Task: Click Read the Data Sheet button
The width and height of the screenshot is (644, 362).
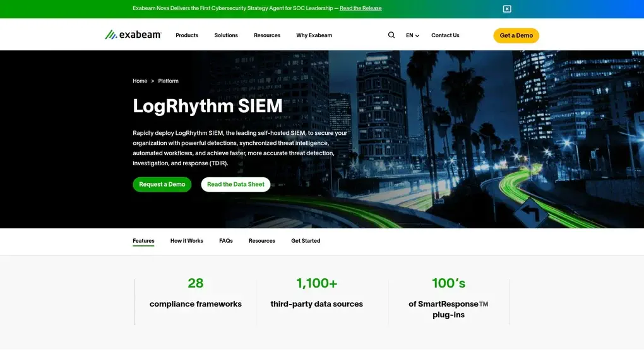Action: point(236,184)
